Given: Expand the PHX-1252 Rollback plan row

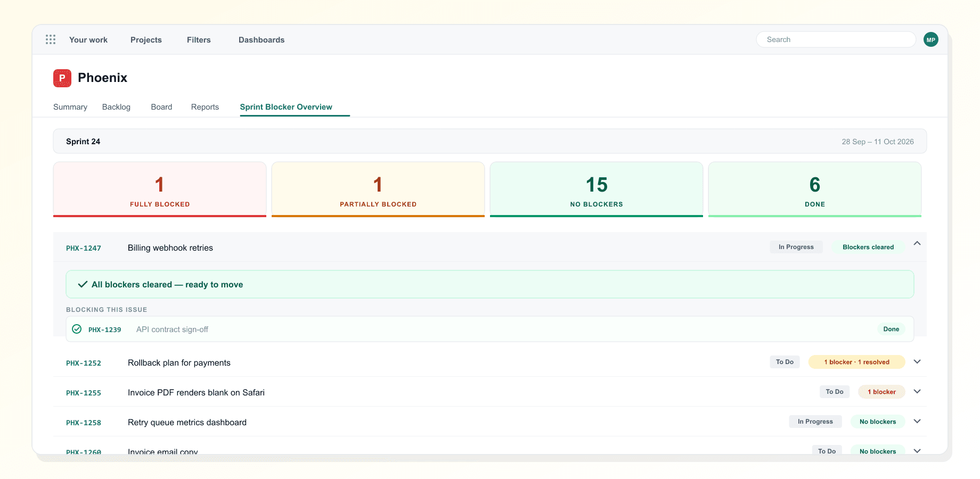Looking at the screenshot, I should [x=917, y=362].
